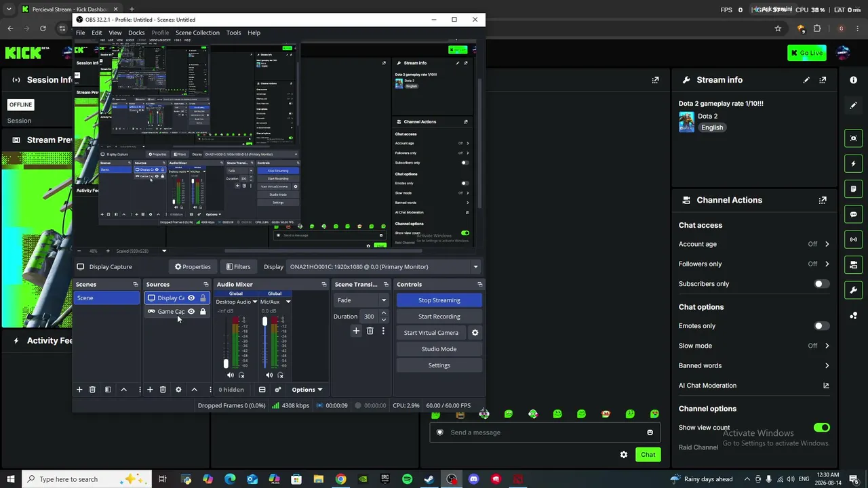
Task: Click the Send a message chat field
Action: pyautogui.click(x=545, y=432)
